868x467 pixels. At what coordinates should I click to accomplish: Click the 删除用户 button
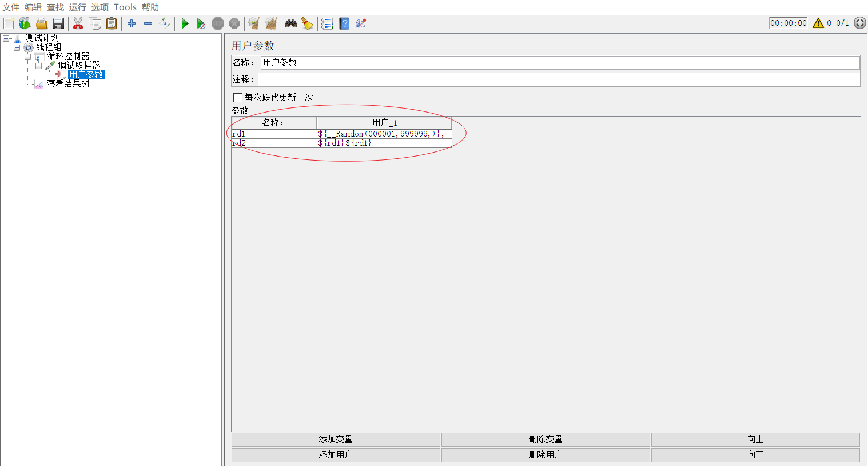(545, 454)
